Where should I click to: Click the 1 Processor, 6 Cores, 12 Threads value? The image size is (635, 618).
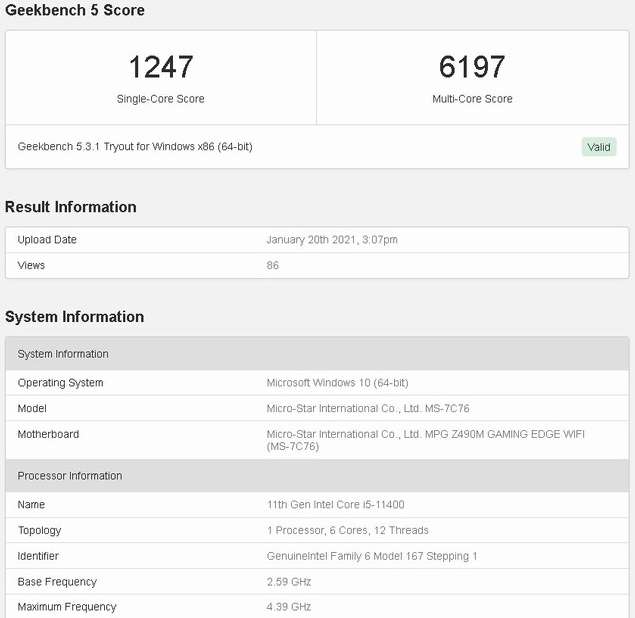(x=347, y=531)
